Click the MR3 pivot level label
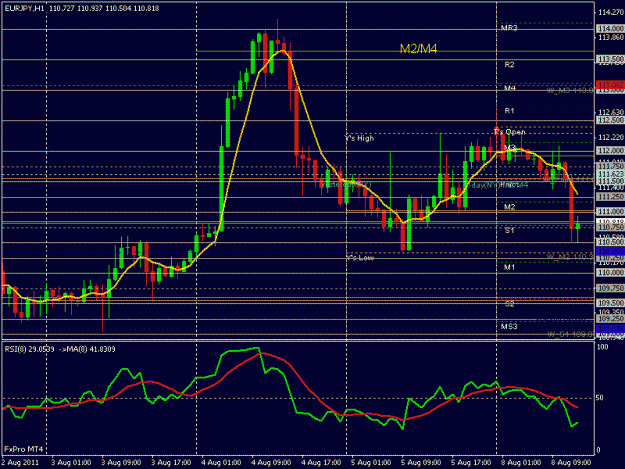625x469 pixels. click(509, 28)
